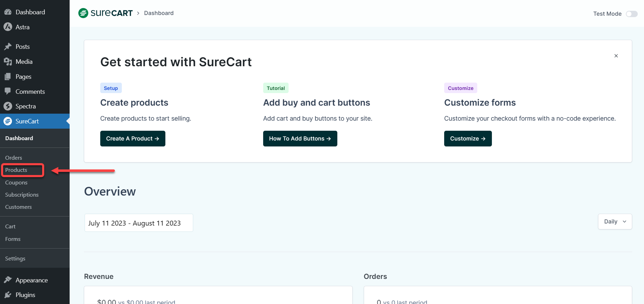Open the Appearance menu label
644x304 pixels.
[x=32, y=280]
